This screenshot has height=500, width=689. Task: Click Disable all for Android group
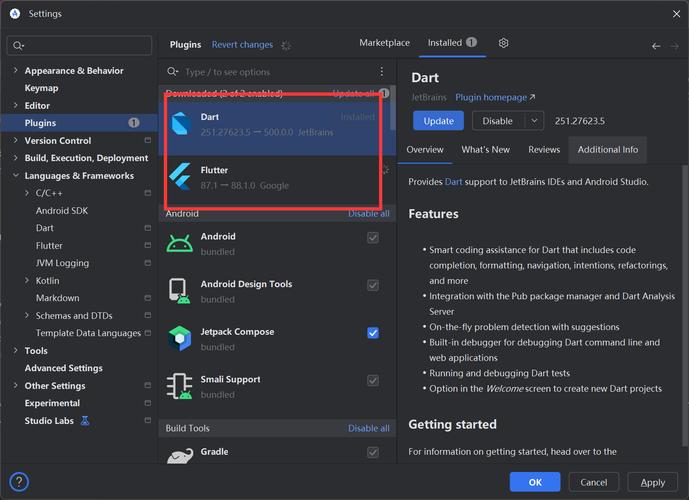point(369,214)
